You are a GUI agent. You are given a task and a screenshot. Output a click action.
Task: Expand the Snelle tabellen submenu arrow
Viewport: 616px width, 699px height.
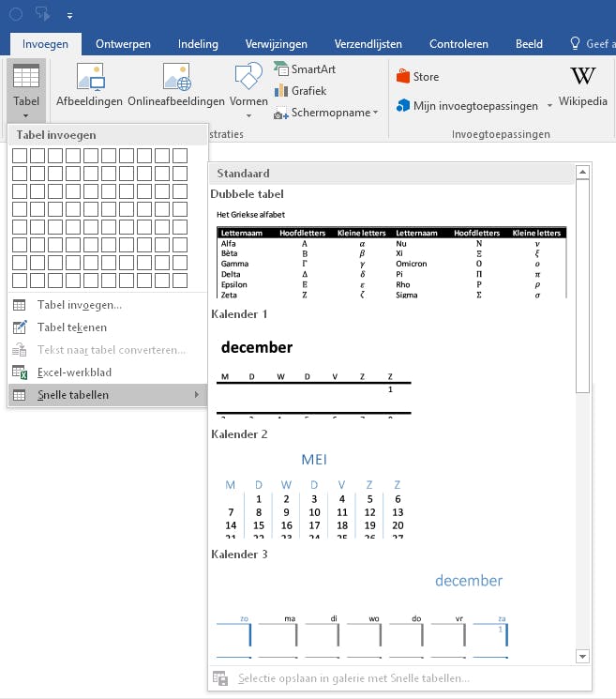[x=196, y=395]
